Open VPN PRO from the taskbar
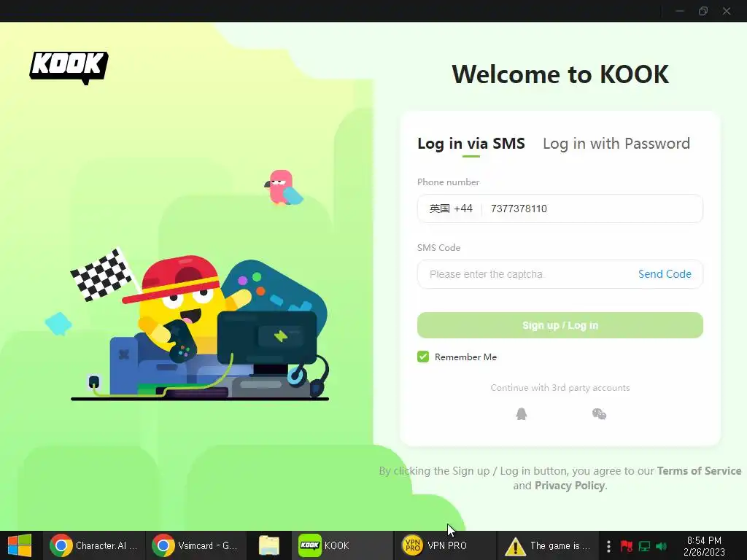This screenshot has width=747, height=560. (x=444, y=545)
